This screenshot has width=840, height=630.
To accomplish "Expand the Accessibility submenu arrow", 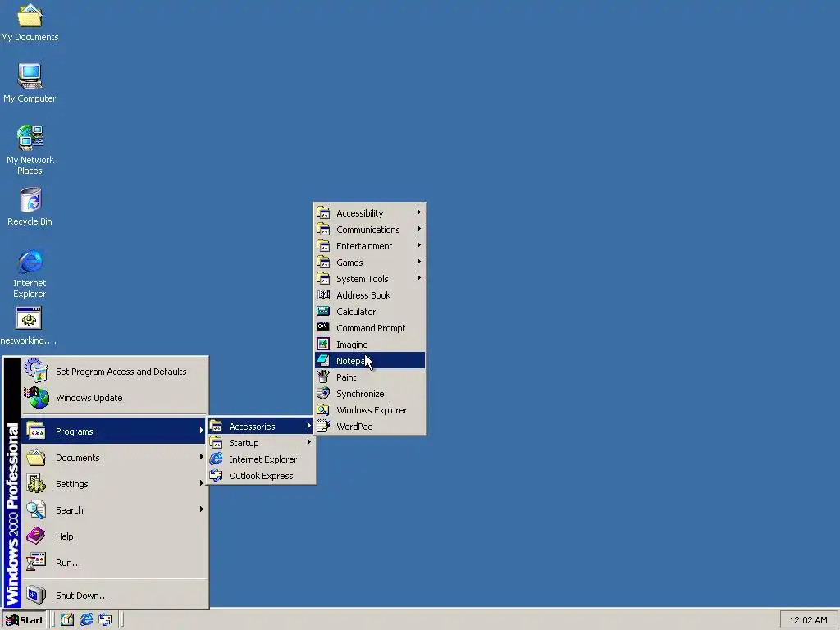I will [x=419, y=212].
